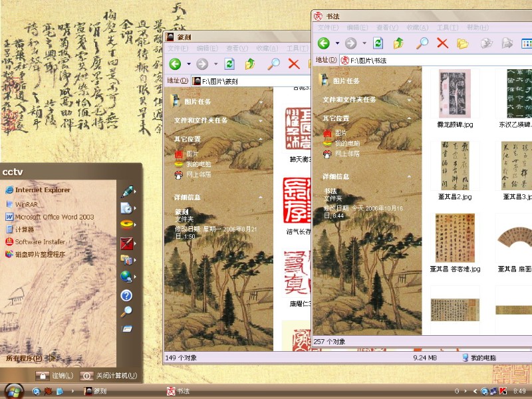This screenshot has height=399, width=532.
Task: Open the back history dropdown in 篆刻 window
Action: coord(188,64)
